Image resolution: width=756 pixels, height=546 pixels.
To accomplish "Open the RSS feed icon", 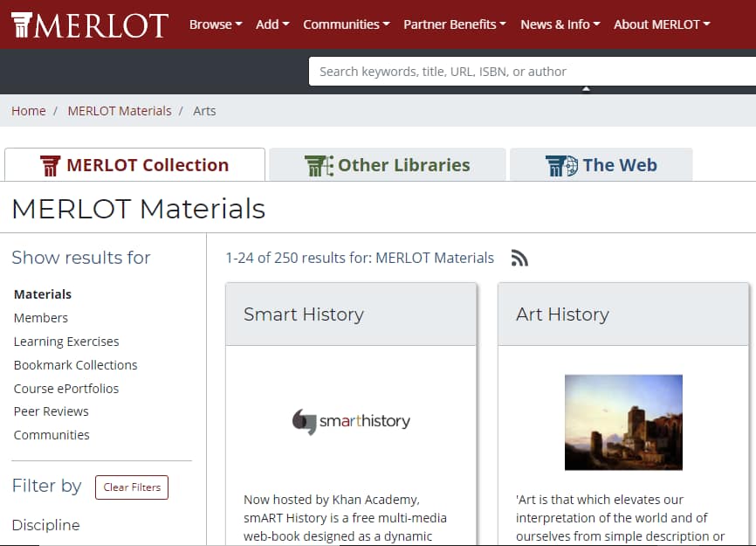I will tap(519, 258).
